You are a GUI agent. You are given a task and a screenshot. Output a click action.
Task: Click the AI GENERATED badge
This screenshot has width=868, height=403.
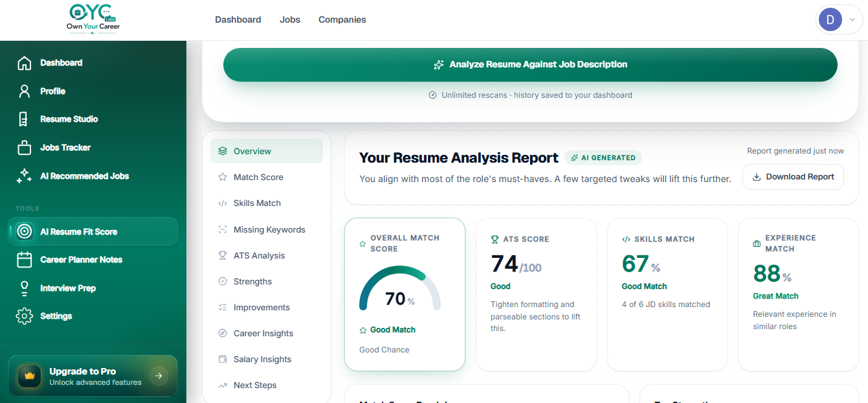603,157
